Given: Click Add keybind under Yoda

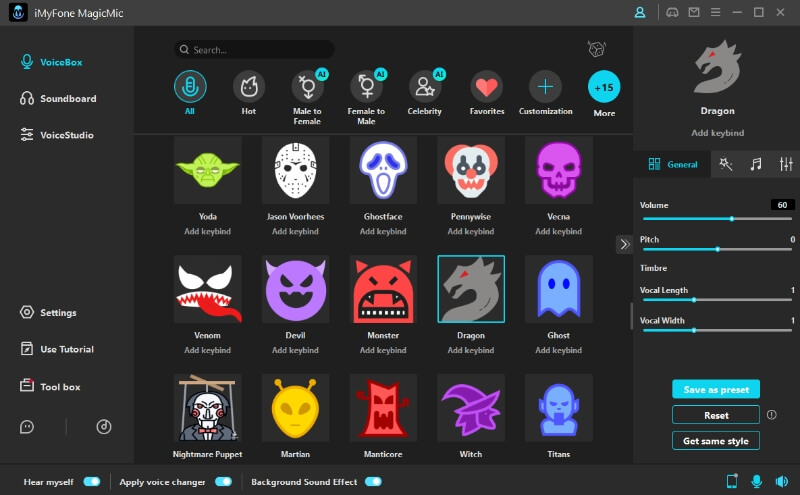Looking at the screenshot, I should click(x=208, y=231).
